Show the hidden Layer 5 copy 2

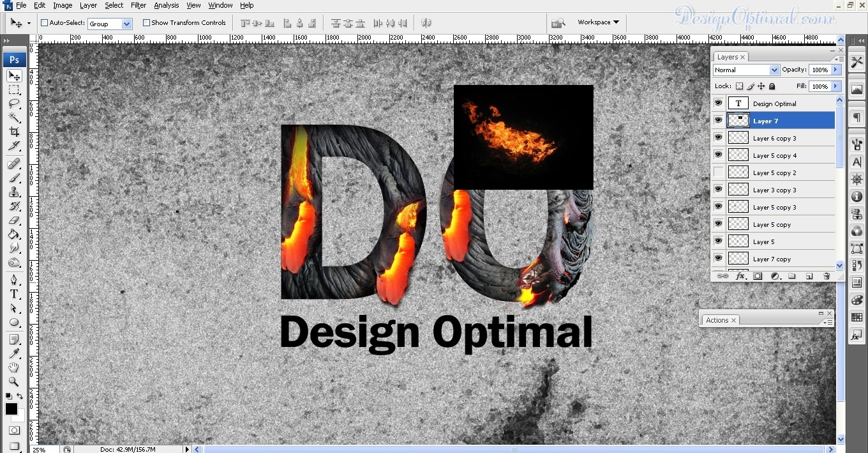point(719,172)
